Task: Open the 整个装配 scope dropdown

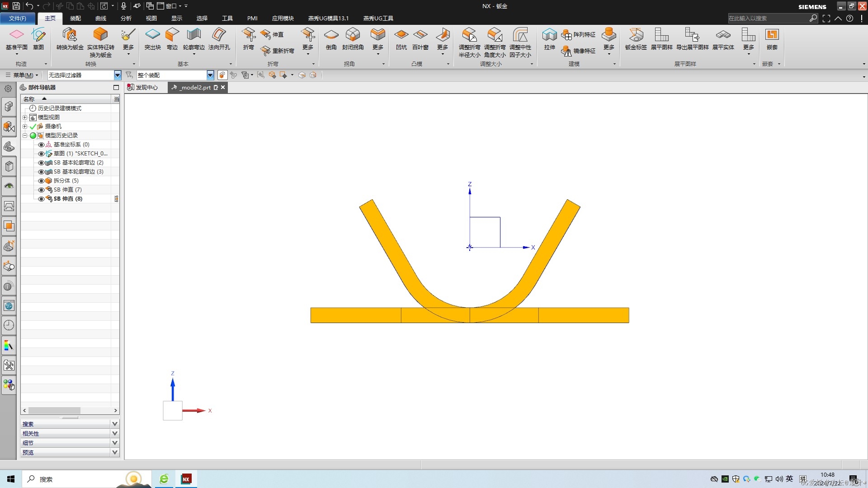Action: pyautogui.click(x=210, y=75)
